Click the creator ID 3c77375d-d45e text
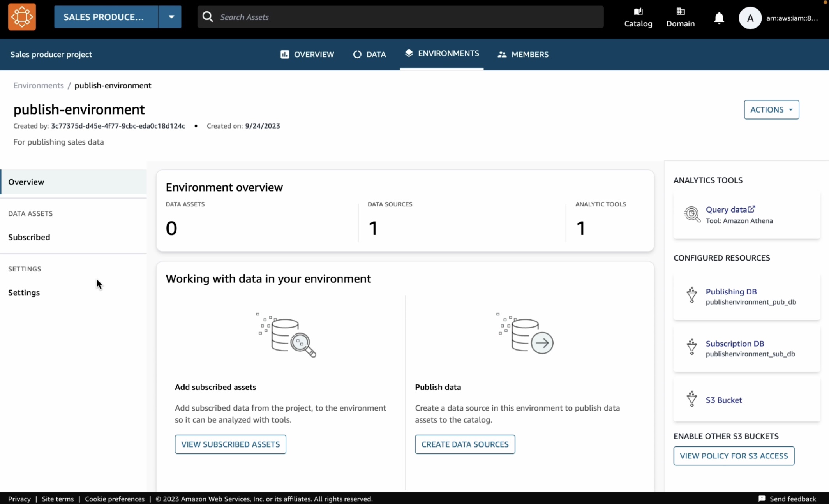This screenshot has width=829, height=504. (118, 126)
